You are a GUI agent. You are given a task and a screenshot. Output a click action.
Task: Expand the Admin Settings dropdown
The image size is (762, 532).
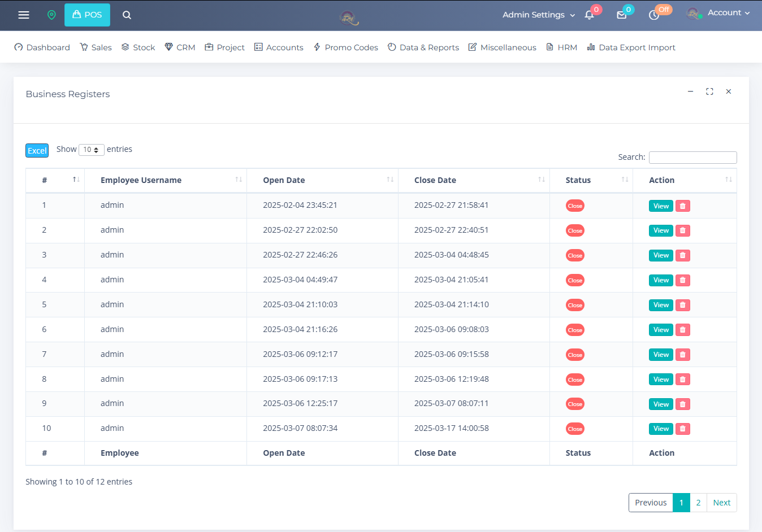tap(539, 15)
